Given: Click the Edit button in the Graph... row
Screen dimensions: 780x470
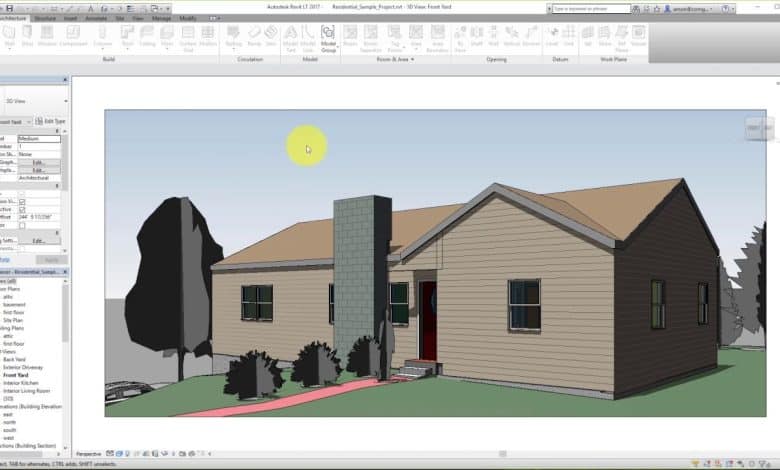Looking at the screenshot, I should coord(39,163).
